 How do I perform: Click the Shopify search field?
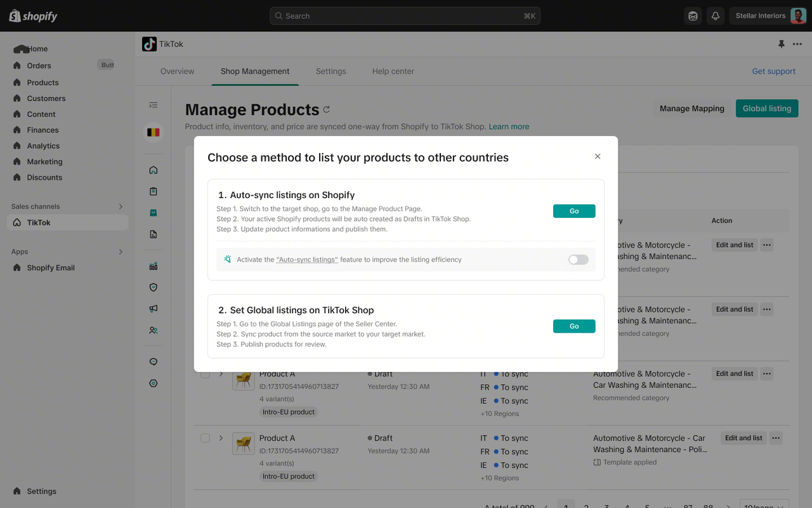click(x=405, y=16)
